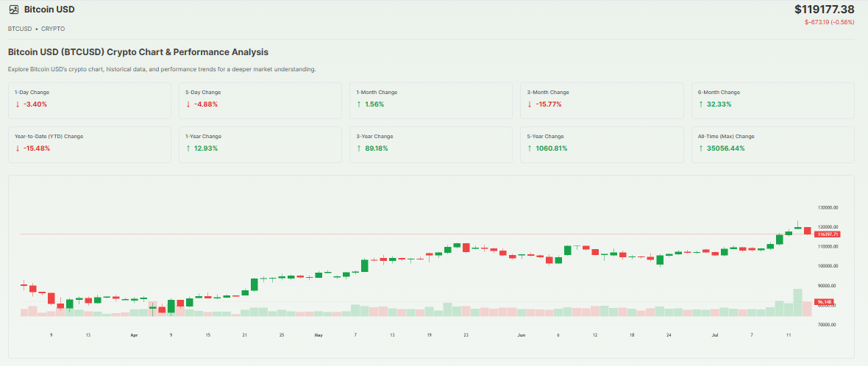Select the CRYPTO category label
This screenshot has width=868, height=366.
[x=53, y=28]
